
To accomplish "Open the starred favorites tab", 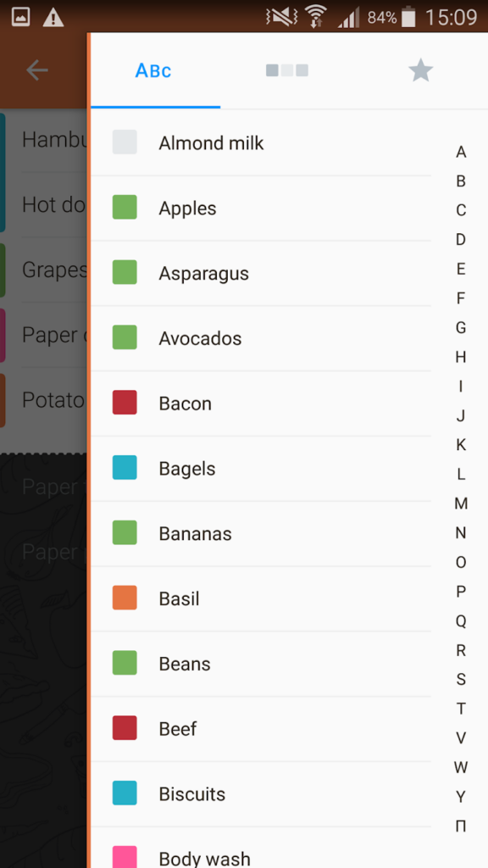I will click(420, 70).
